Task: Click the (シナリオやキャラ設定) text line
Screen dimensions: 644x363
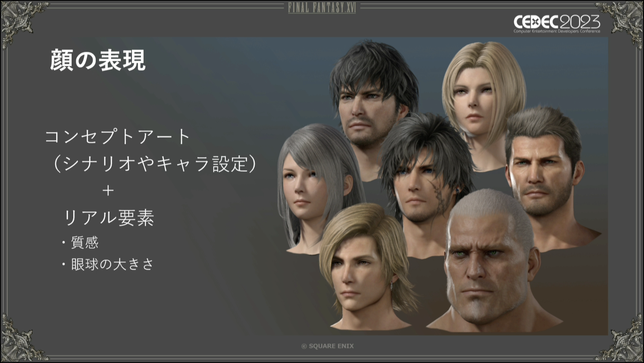Action: 154,164
